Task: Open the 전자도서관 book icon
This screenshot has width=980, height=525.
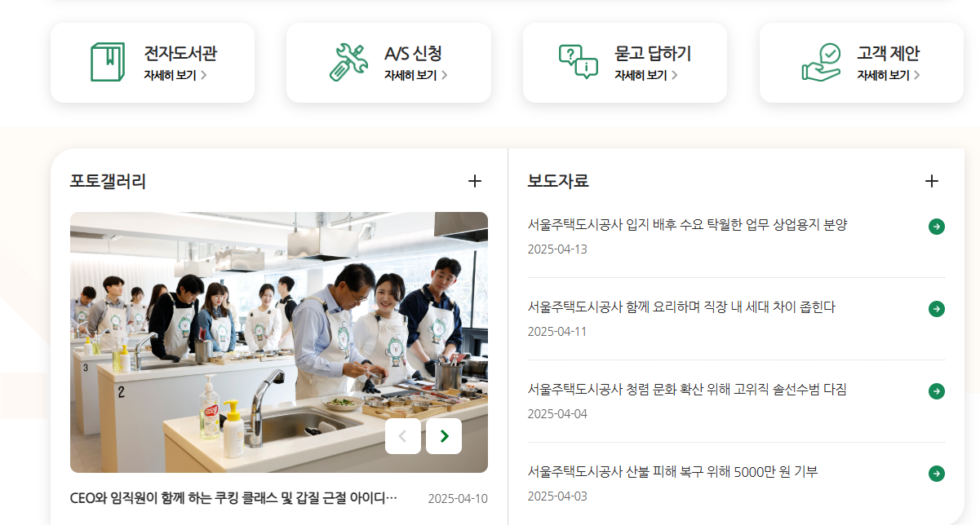Action: pos(108,63)
